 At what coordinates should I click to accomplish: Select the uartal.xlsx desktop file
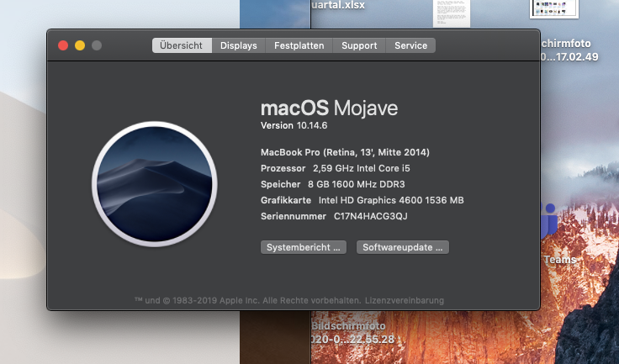click(338, 6)
